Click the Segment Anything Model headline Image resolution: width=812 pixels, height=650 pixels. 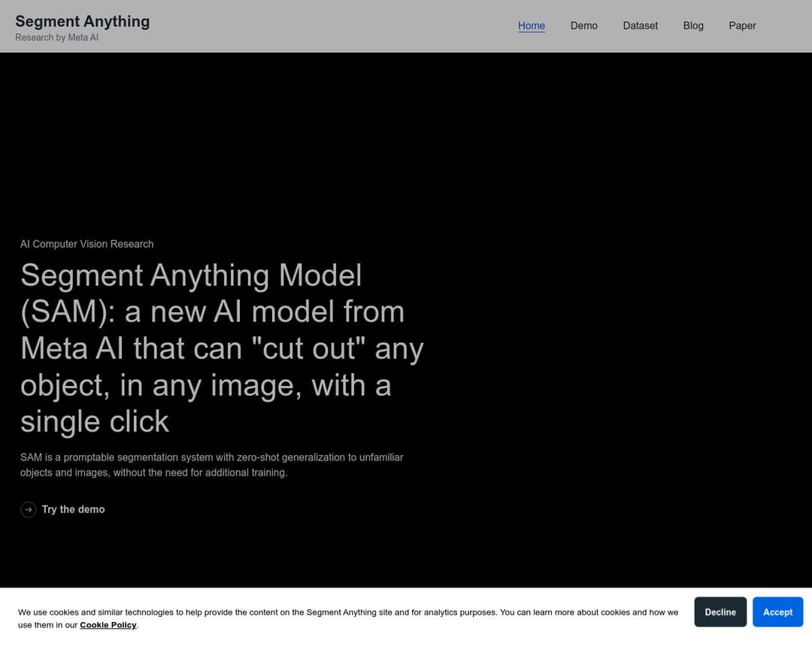point(222,348)
